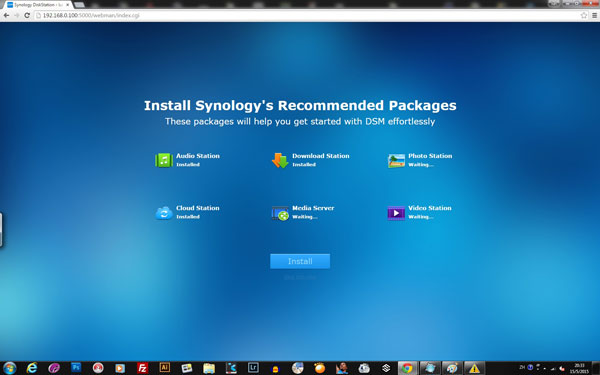Open the file explorer folder in taskbar
Viewport: 600px width, 375px height.
click(x=209, y=368)
